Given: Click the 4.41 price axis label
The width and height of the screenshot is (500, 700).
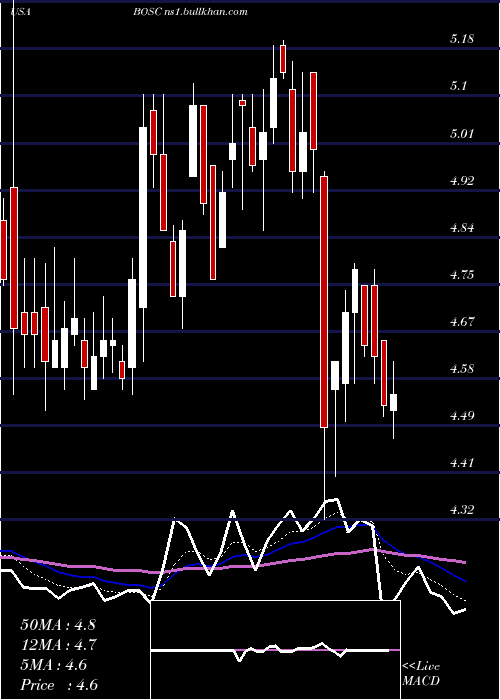Looking at the screenshot, I should coord(462,462).
